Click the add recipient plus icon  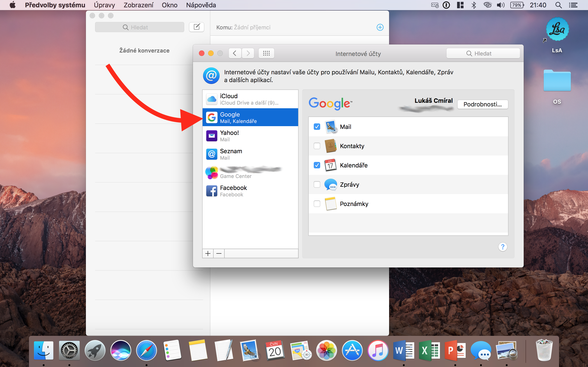pos(380,27)
